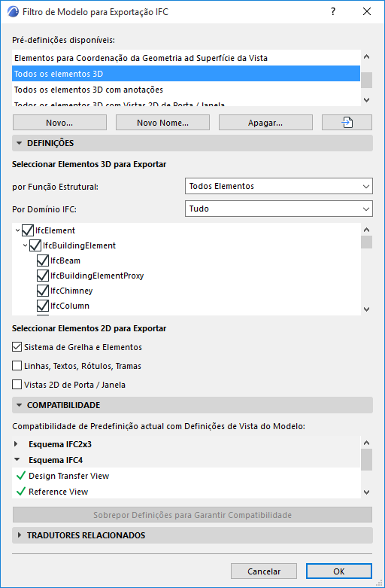Uncheck the IfcColumn checkbox
The width and height of the screenshot is (385, 588).
click(43, 306)
